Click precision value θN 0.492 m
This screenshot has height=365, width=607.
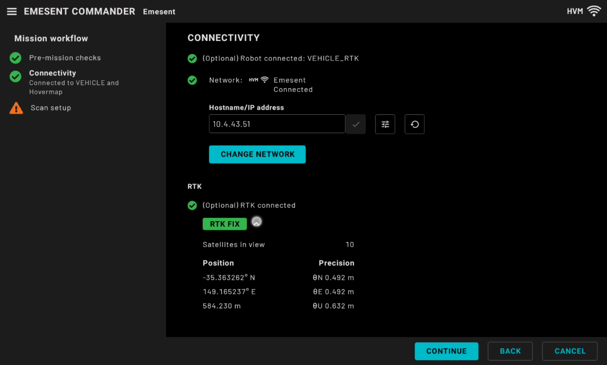(333, 278)
